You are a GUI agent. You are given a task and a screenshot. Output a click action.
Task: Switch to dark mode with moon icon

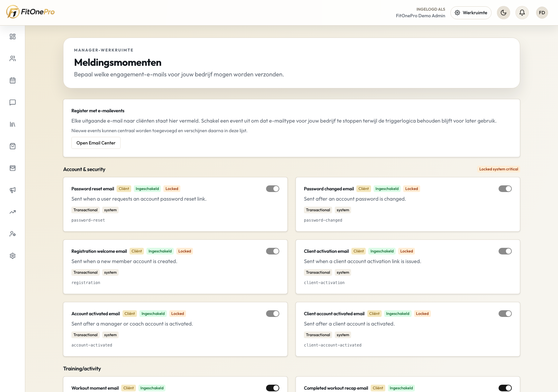pyautogui.click(x=504, y=13)
